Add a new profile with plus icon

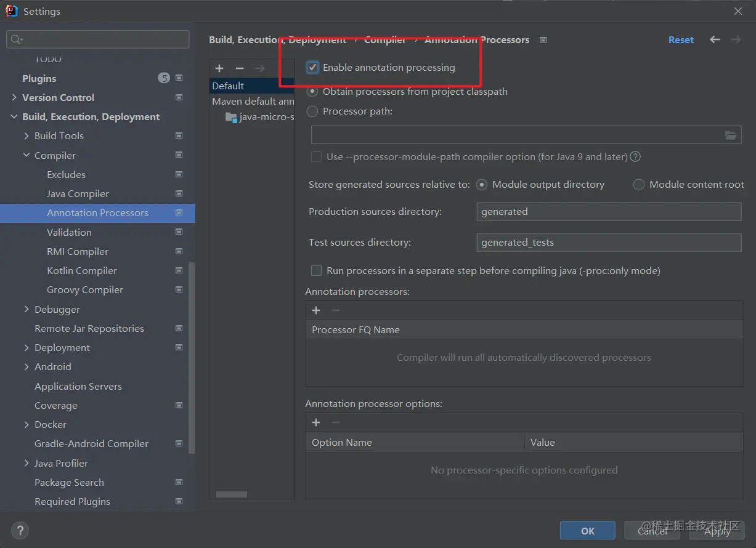[219, 68]
